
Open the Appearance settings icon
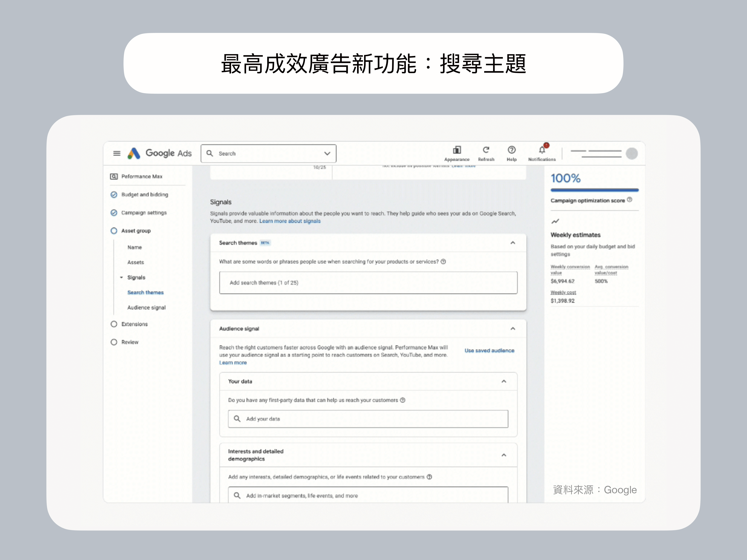457,150
